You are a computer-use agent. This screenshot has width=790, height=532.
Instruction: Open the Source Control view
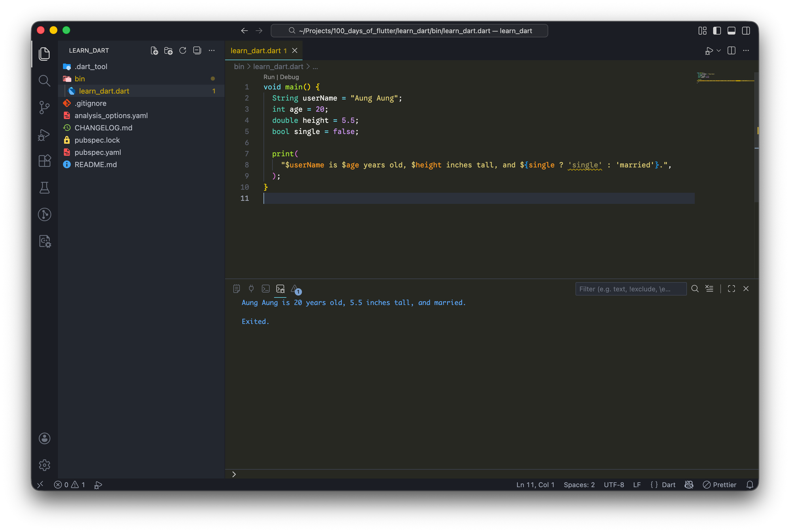point(44,107)
